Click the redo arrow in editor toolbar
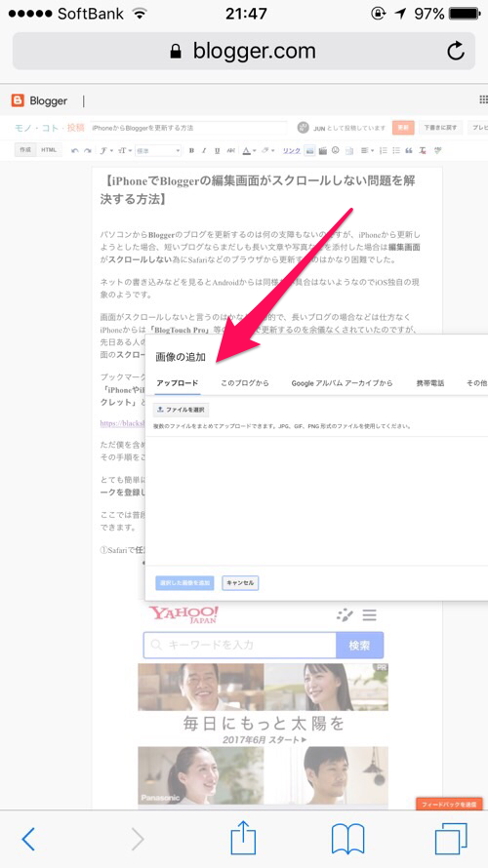The height and width of the screenshot is (868, 488). click(88, 150)
